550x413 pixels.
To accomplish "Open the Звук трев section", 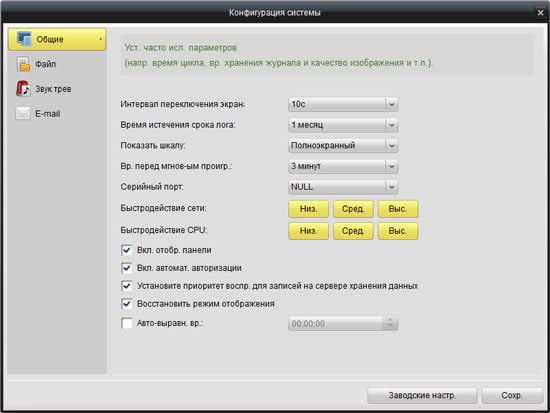I will [57, 89].
